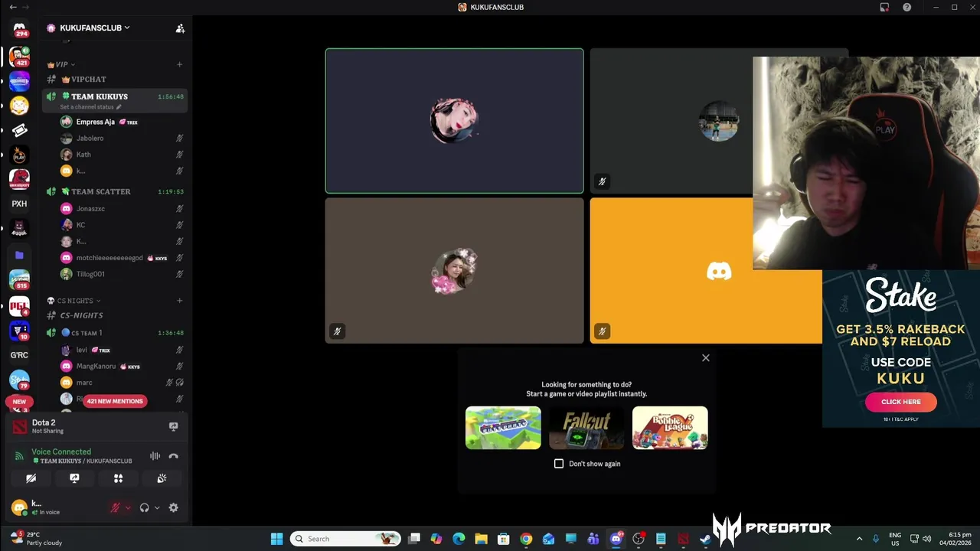Select the TEAM KUKUYS voice channel
Viewport: 980px width, 551px height.
click(115, 96)
